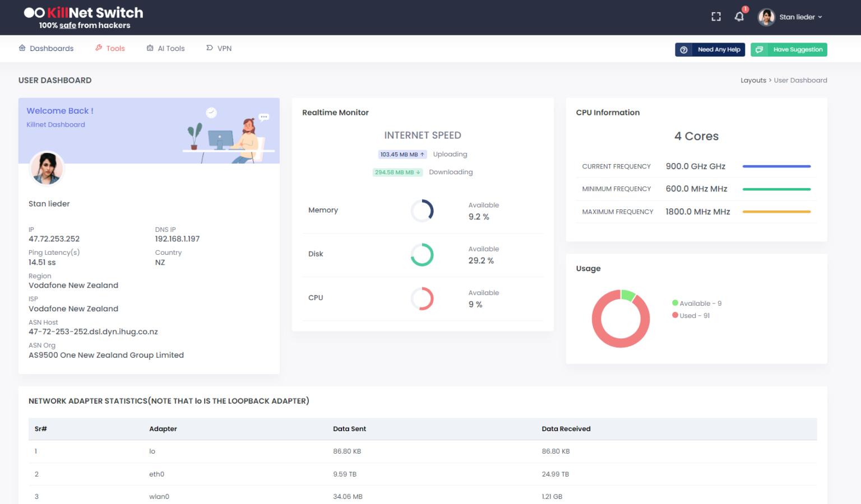Click the suggestion chat icon
Image resolution: width=861 pixels, height=504 pixels.
759,50
